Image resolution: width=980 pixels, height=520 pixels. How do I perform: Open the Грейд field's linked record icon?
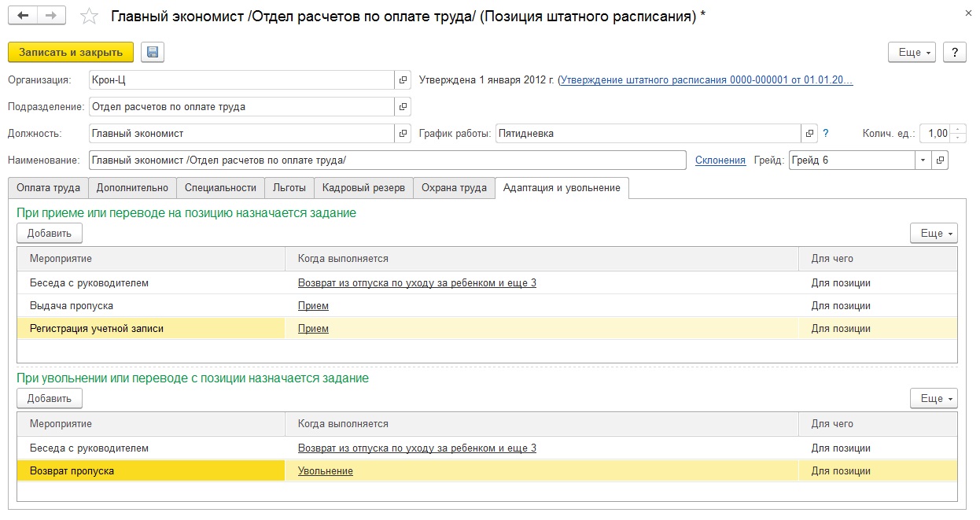click(x=940, y=160)
